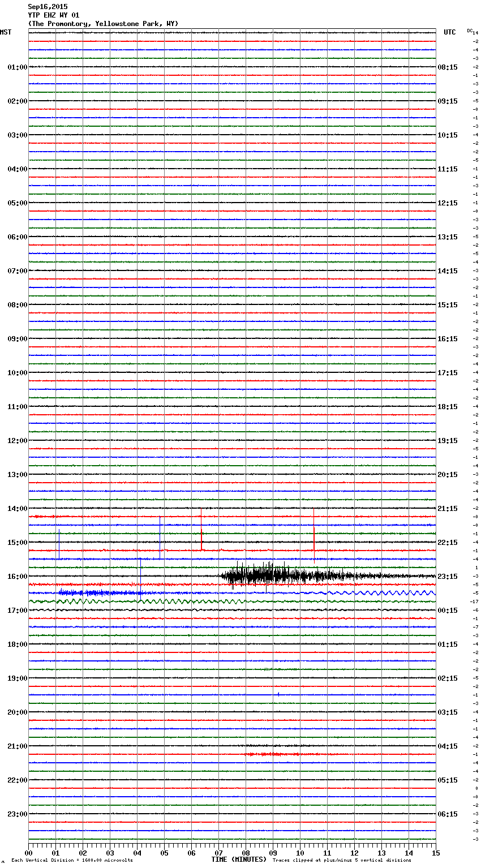
Task: Click the UTC column header
Action: [450, 32]
